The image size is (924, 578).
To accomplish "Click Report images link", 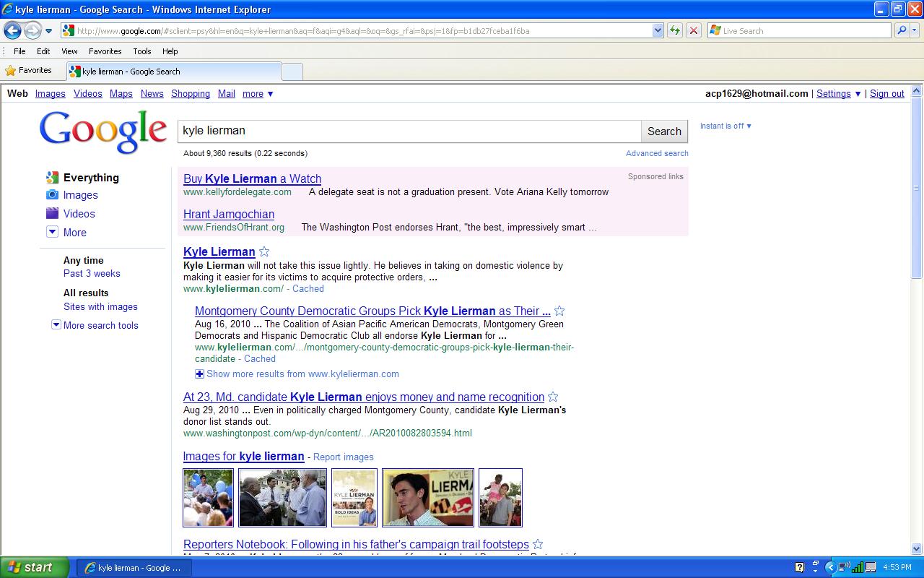I will coord(344,457).
